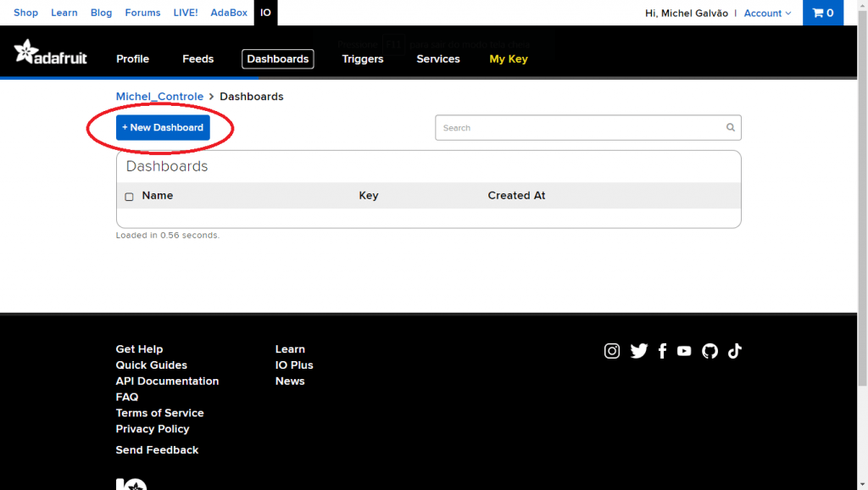Open the shopping cart icon

pos(822,13)
